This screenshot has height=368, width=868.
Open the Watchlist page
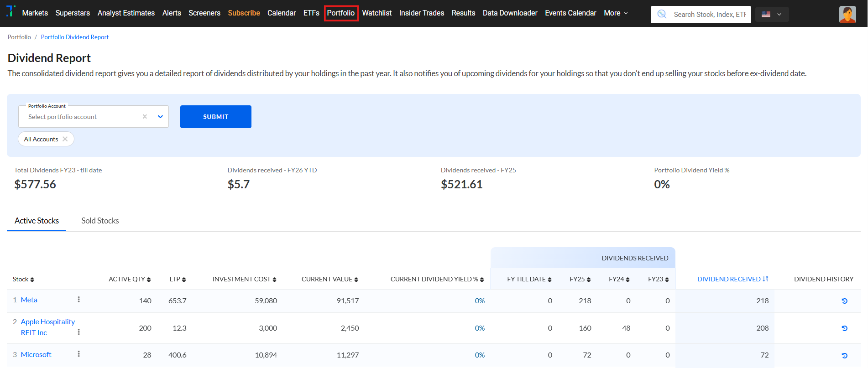pos(377,13)
